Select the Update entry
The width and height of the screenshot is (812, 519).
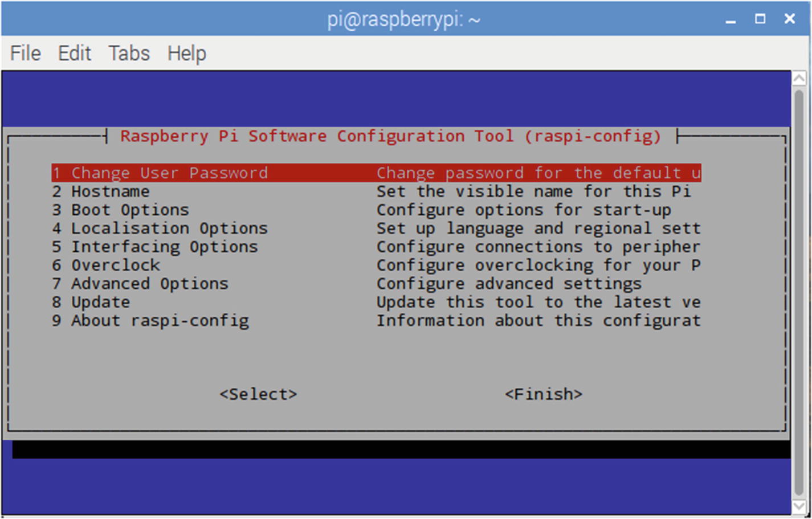click(91, 302)
